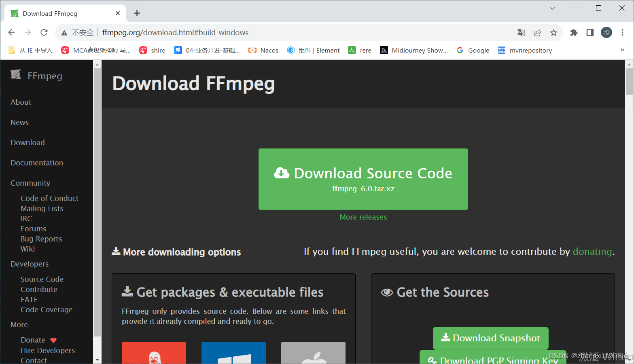
Task: Click the sidebar scrollbar up arrow
Action: coord(97,64)
